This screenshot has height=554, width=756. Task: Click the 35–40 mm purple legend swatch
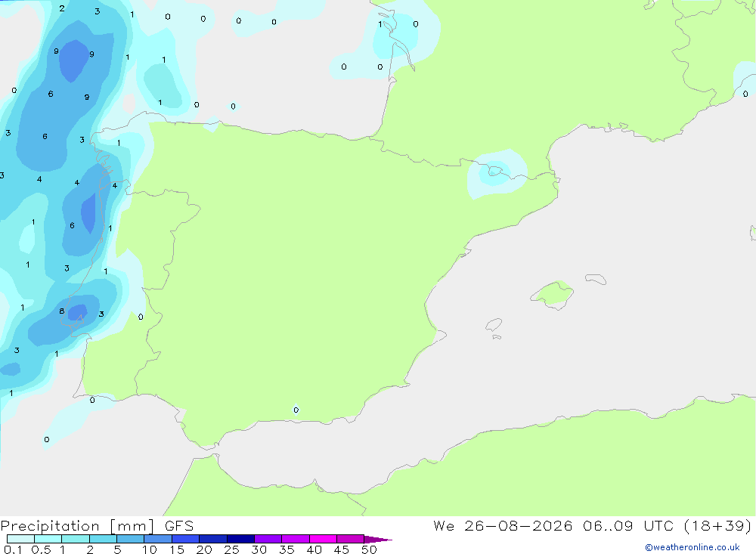click(x=296, y=539)
